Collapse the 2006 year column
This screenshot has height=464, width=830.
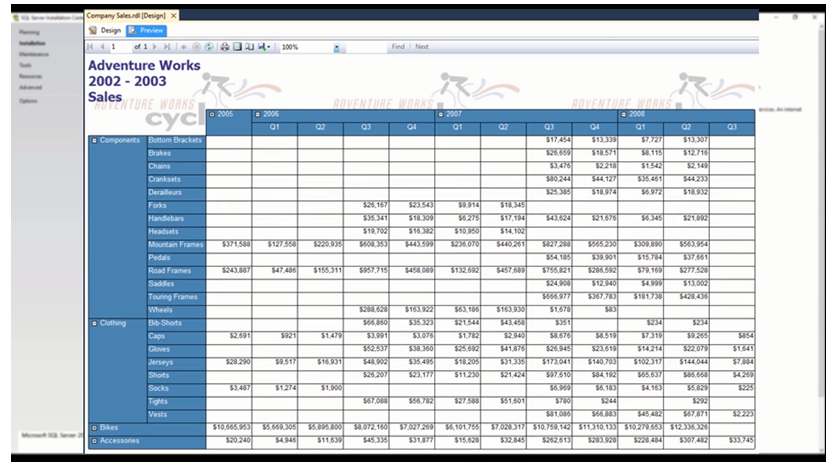coord(258,114)
